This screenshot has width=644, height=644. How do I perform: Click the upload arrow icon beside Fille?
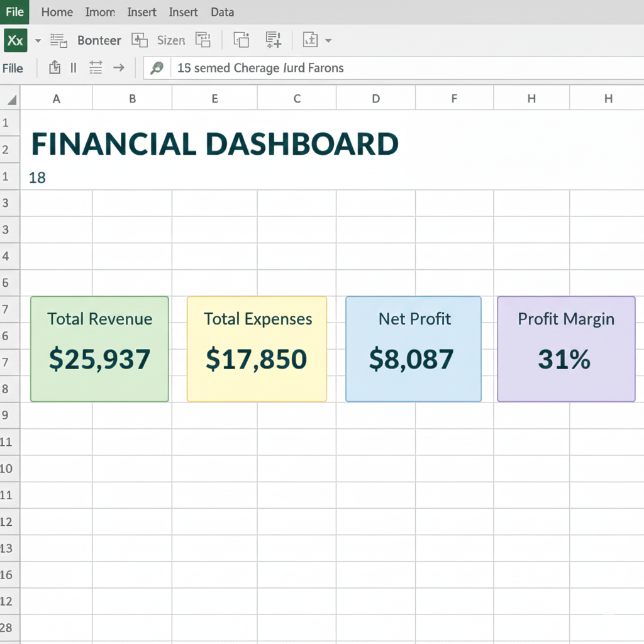point(55,68)
